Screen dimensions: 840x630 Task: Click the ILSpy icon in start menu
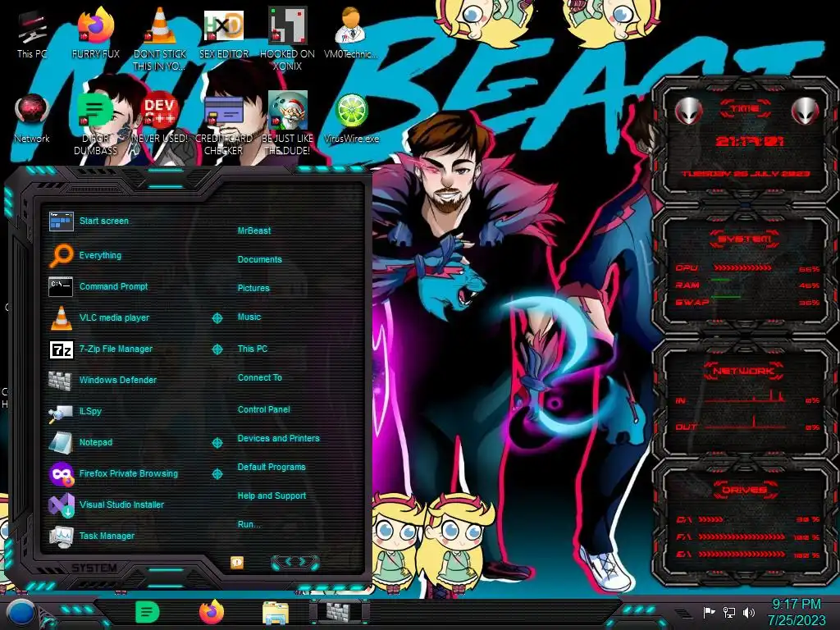click(61, 412)
